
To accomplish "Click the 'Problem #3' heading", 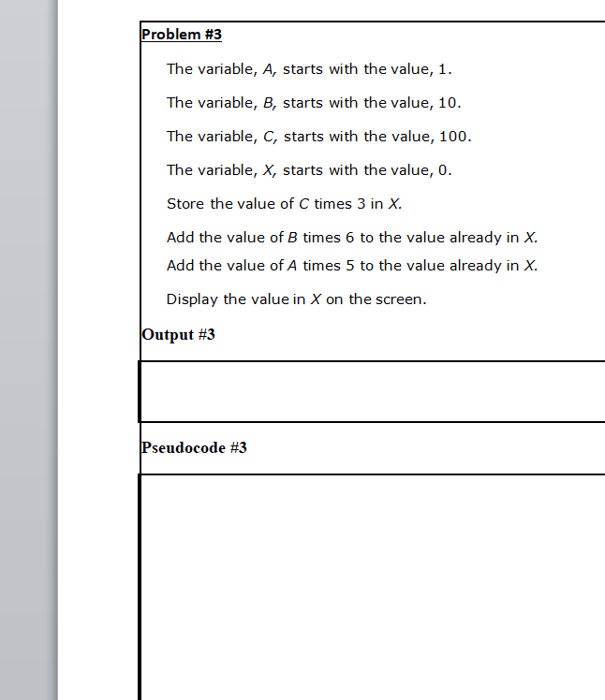I will 182,35.
